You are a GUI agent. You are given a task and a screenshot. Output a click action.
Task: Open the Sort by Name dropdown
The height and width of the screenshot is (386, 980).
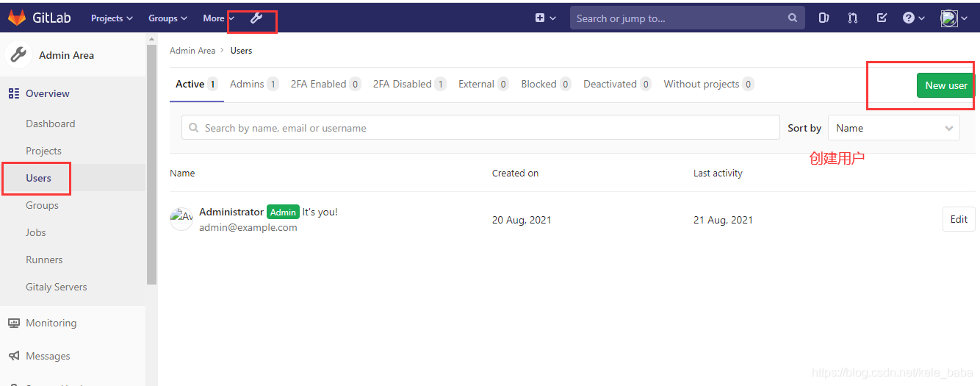(x=893, y=127)
